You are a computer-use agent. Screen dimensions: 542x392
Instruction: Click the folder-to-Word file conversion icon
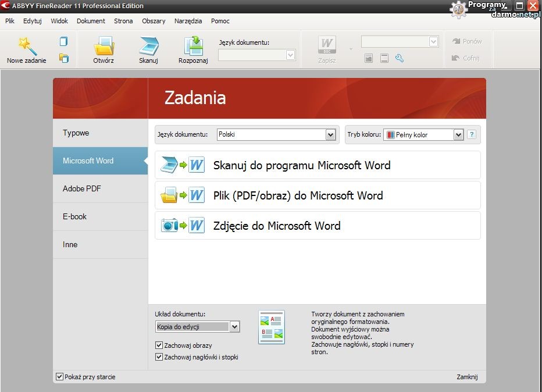pos(183,195)
